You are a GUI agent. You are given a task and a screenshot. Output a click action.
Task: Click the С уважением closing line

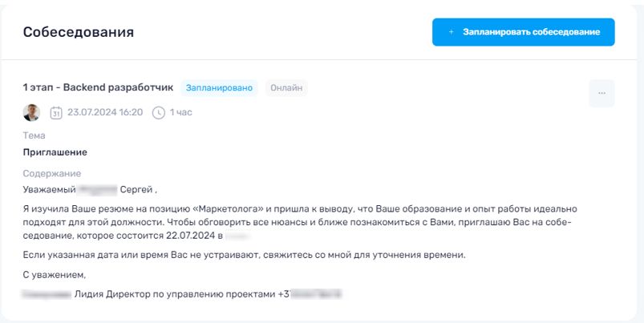[55, 276]
